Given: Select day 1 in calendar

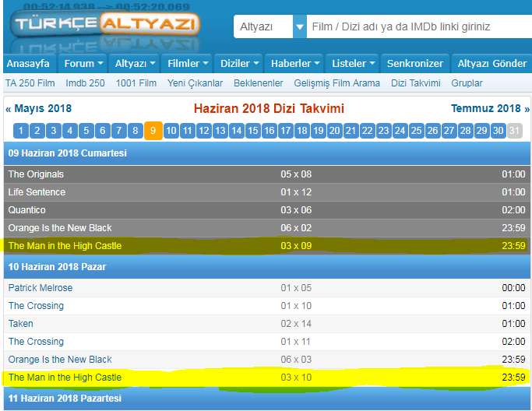Looking at the screenshot, I should (x=21, y=131).
